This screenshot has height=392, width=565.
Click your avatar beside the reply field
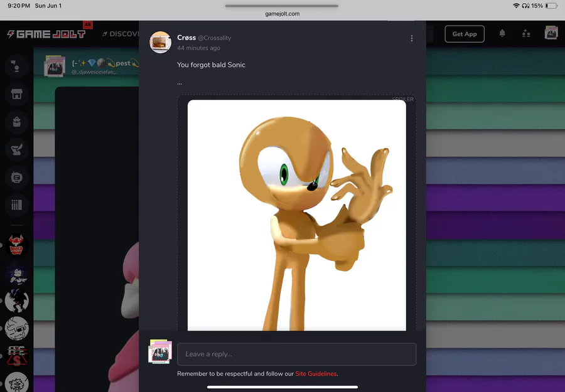[x=160, y=351]
